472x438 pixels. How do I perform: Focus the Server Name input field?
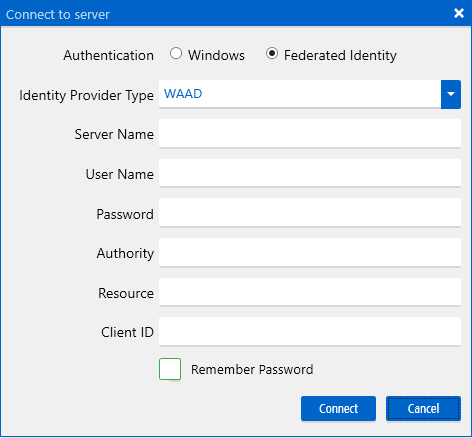click(310, 133)
